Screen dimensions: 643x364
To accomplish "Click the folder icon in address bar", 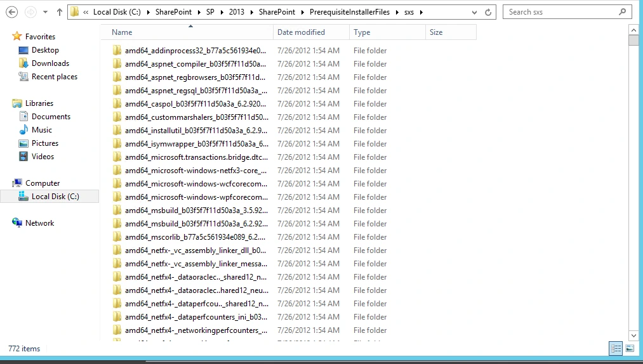I will coord(75,12).
